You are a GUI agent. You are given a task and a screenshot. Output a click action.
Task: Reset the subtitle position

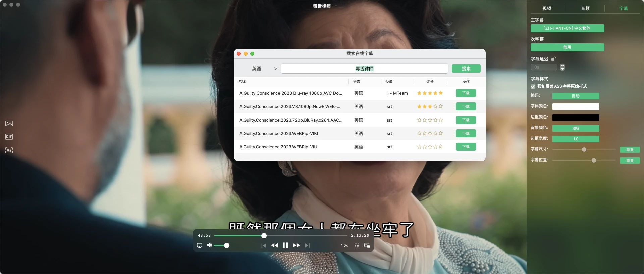(x=630, y=161)
